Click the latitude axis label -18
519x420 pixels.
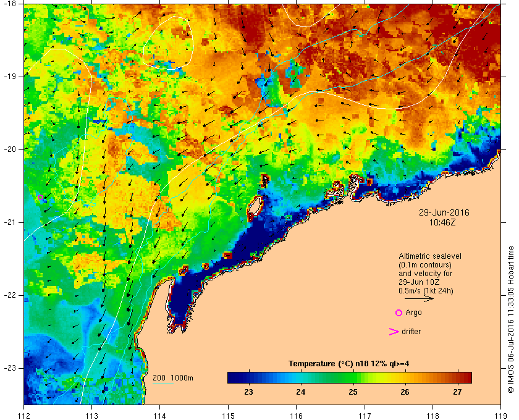tap(11, 4)
